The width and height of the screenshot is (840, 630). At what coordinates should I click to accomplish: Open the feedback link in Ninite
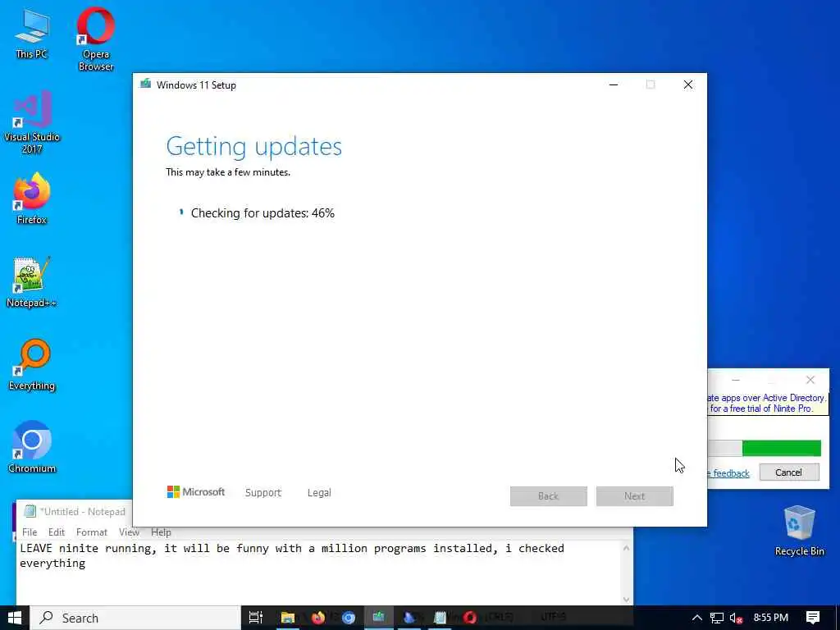[x=729, y=473]
